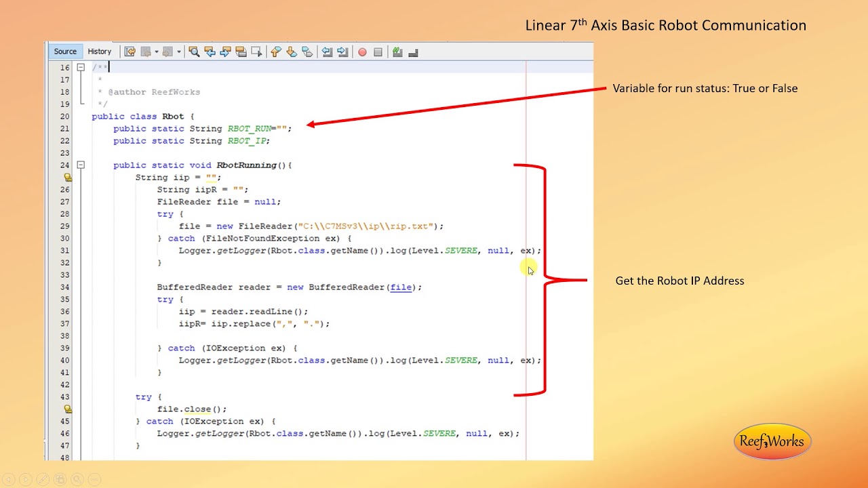The image size is (868, 488).
Task: Click 'file.close();' statement
Action: 192,409
